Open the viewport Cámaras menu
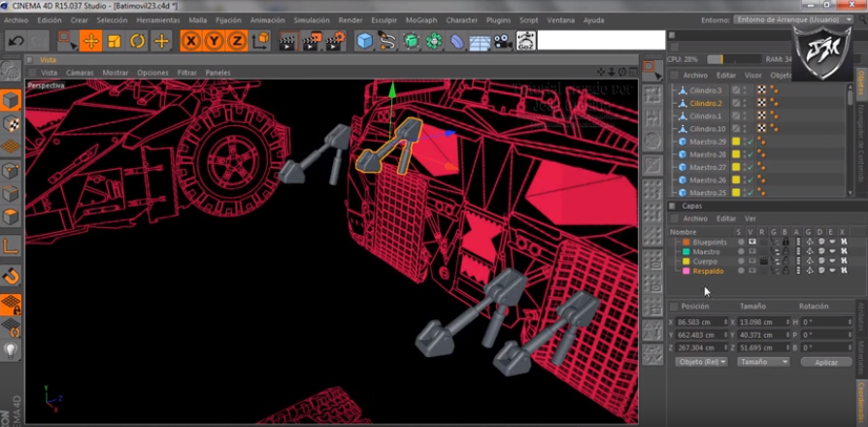Image resolution: width=868 pixels, height=427 pixels. click(x=80, y=73)
